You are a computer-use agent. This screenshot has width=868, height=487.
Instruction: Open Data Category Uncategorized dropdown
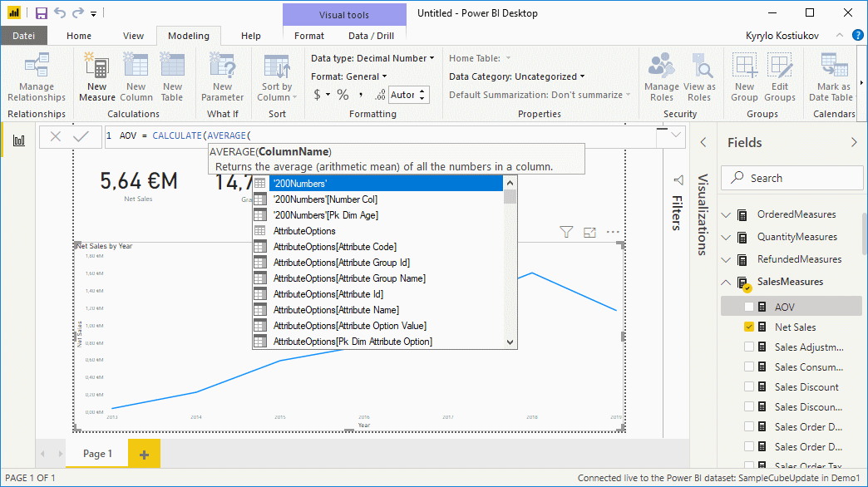tap(517, 76)
